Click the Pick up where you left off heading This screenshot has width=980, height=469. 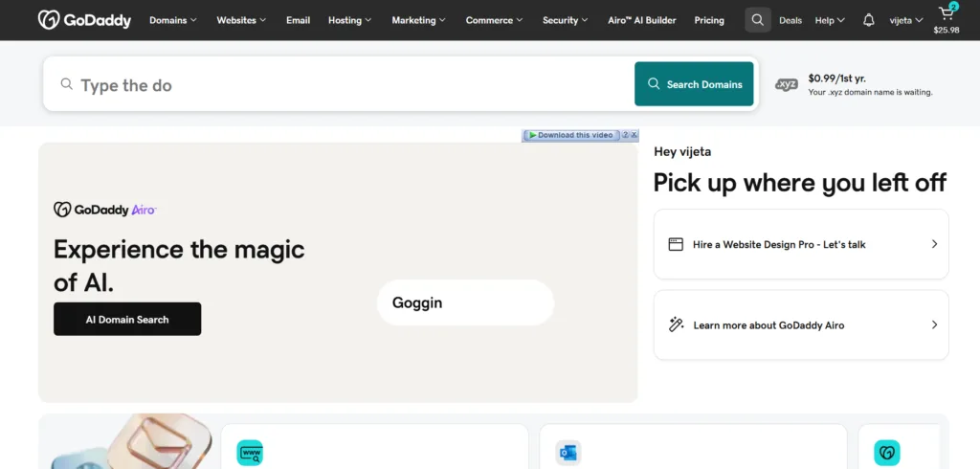point(800,183)
